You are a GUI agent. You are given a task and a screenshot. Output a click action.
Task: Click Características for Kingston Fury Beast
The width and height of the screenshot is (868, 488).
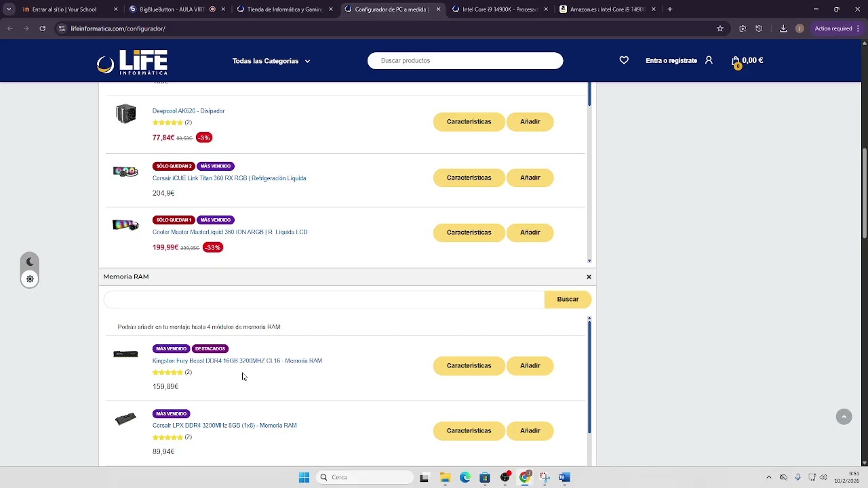[469, 366]
